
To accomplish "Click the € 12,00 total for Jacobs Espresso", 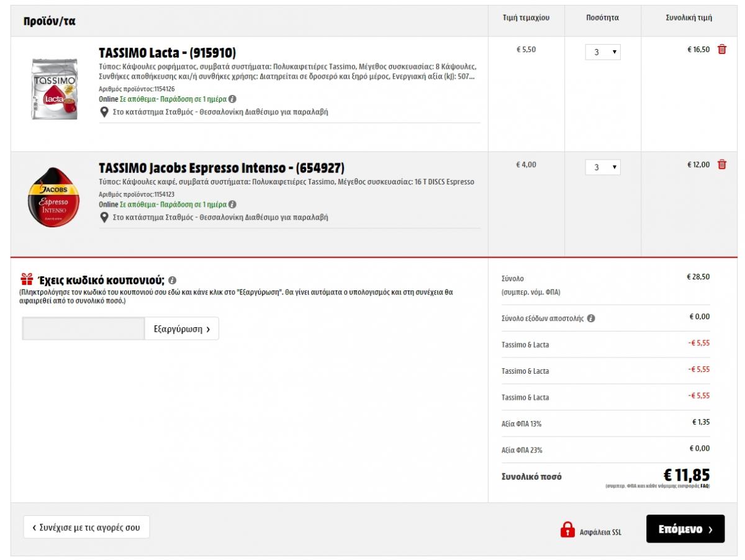I will click(698, 165).
